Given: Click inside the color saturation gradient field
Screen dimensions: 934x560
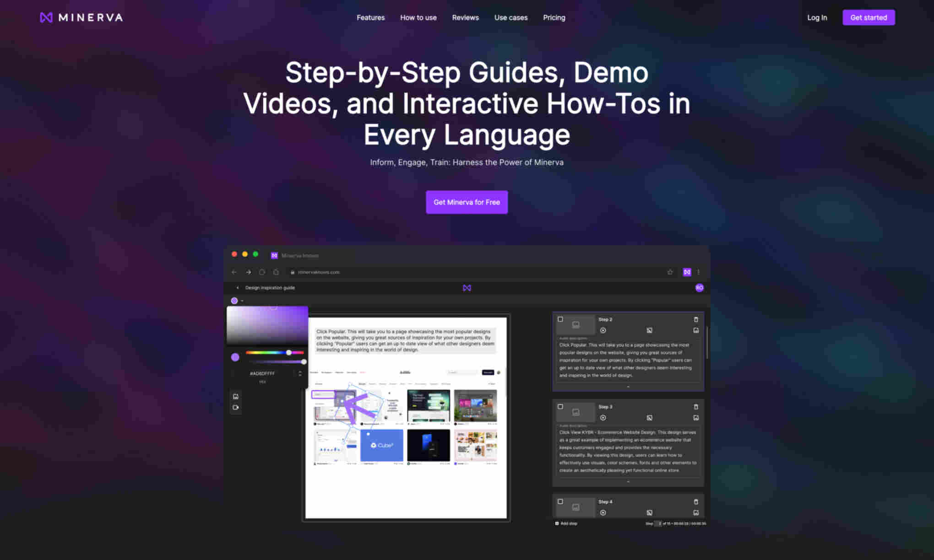Looking at the screenshot, I should 267,325.
